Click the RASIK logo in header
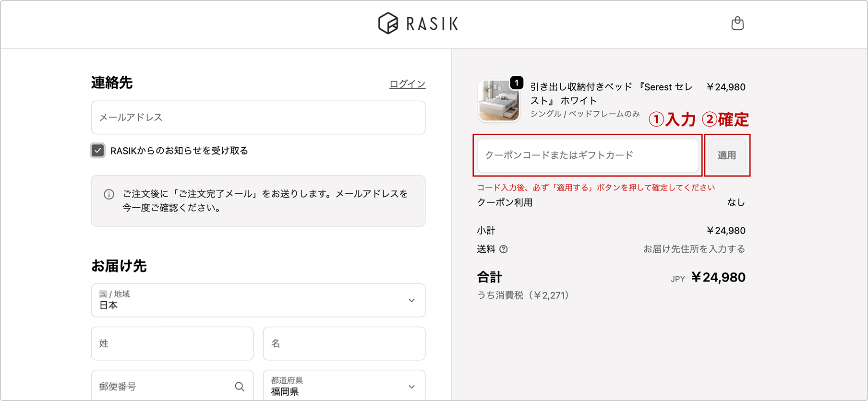 418,24
